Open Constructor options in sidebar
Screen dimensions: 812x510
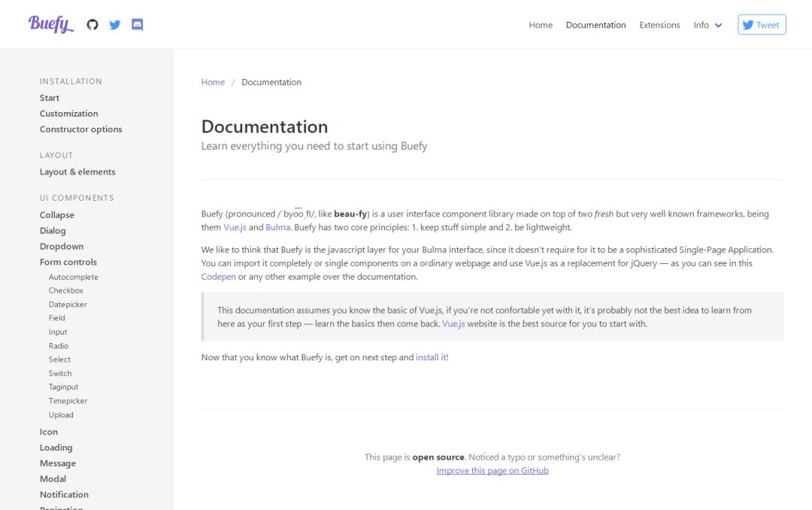click(x=80, y=129)
